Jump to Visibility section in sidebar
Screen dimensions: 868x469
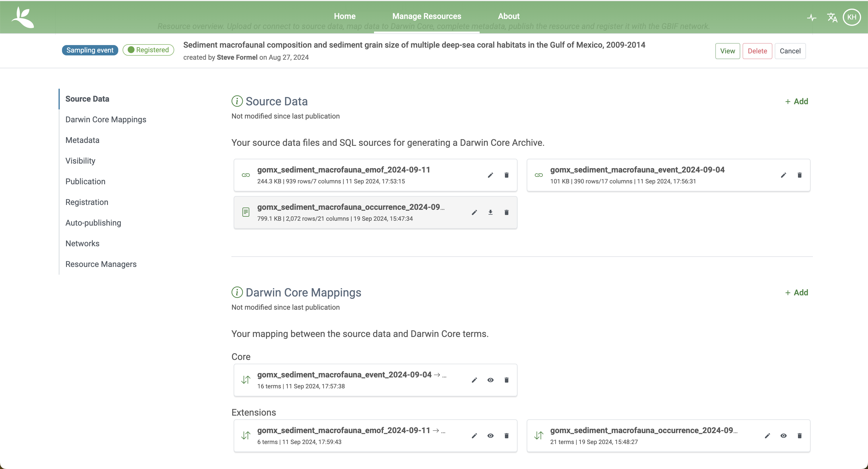pyautogui.click(x=80, y=161)
